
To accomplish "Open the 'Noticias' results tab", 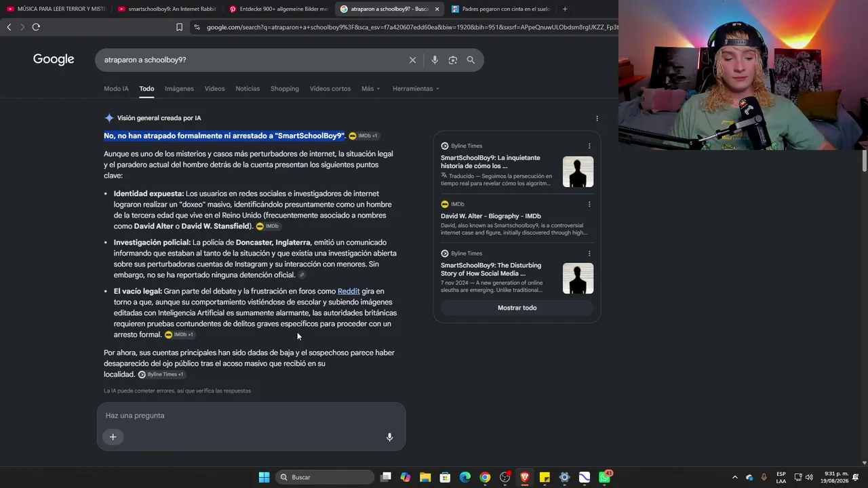I will click(x=248, y=89).
